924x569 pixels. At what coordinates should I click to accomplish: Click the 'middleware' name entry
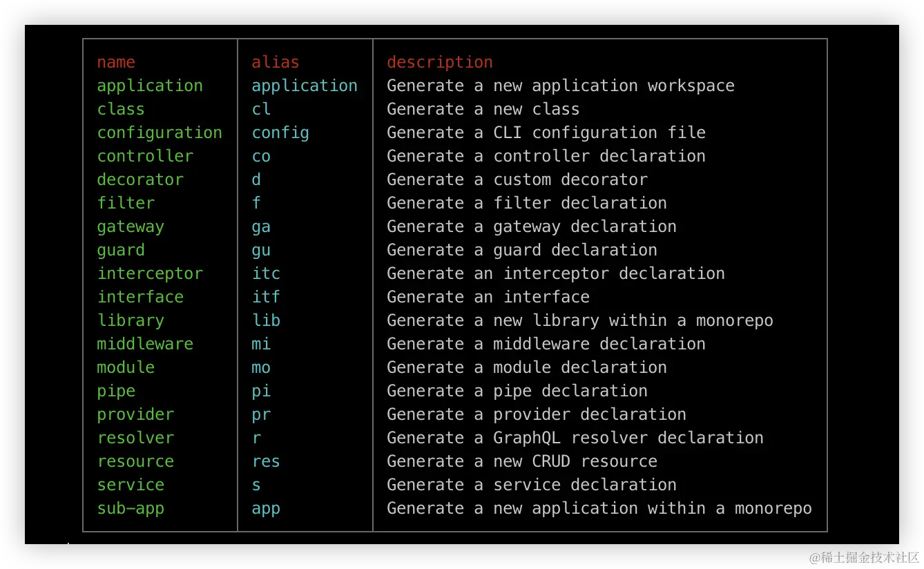145,344
